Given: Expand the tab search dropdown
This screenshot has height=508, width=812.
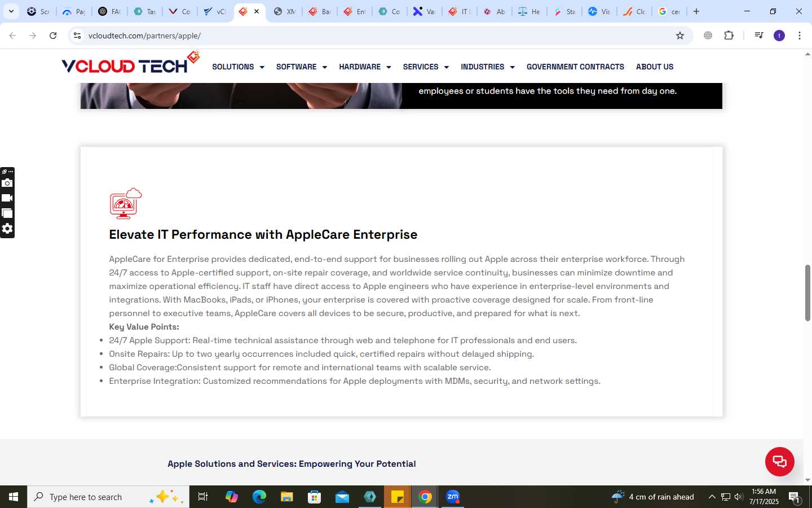Looking at the screenshot, I should (x=11, y=11).
